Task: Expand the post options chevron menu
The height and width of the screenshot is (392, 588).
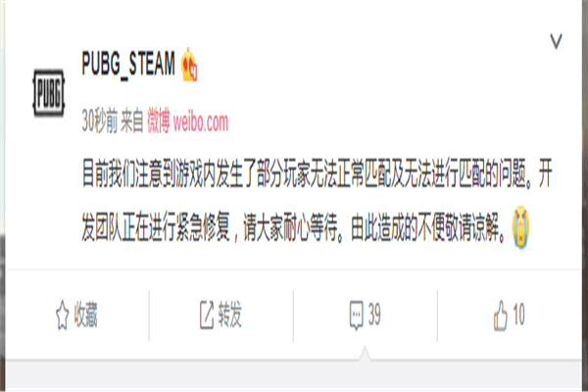Action: (556, 41)
